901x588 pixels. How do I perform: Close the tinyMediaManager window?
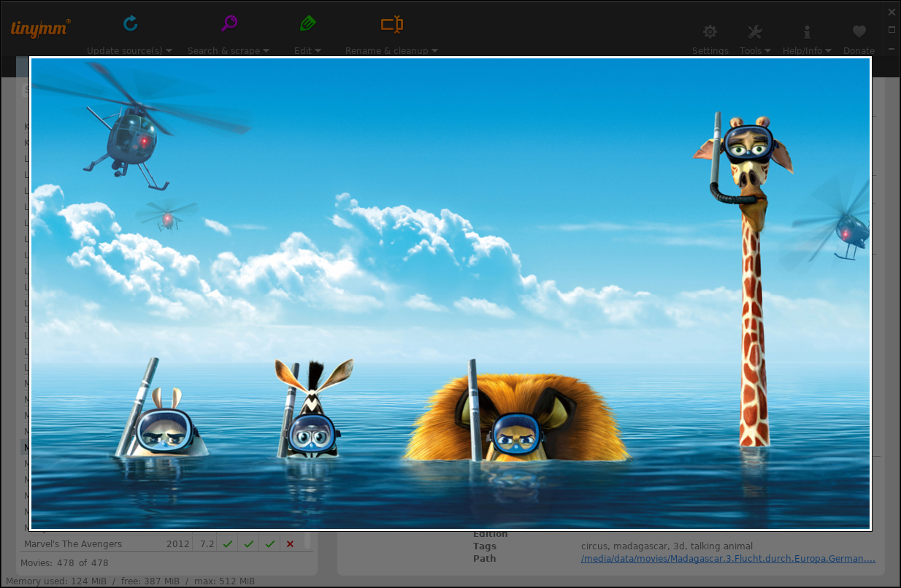[892, 12]
